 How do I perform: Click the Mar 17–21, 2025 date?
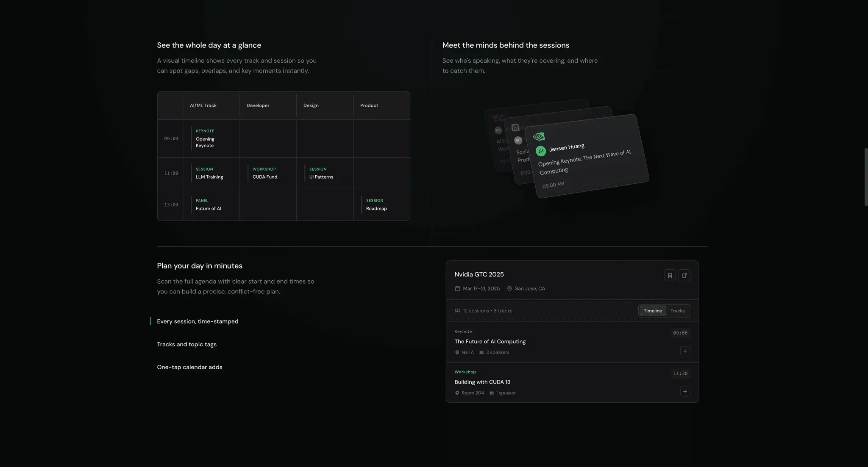(x=481, y=289)
